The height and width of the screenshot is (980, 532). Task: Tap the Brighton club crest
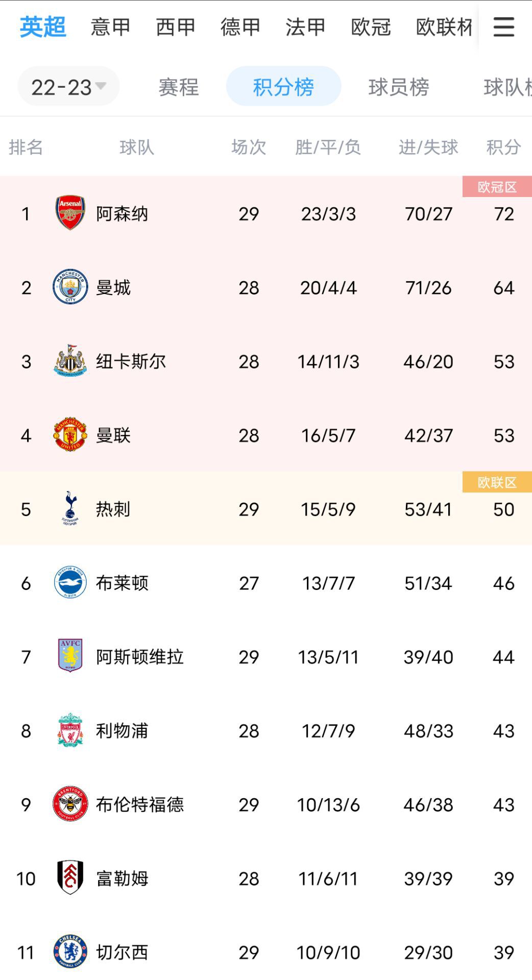70,582
